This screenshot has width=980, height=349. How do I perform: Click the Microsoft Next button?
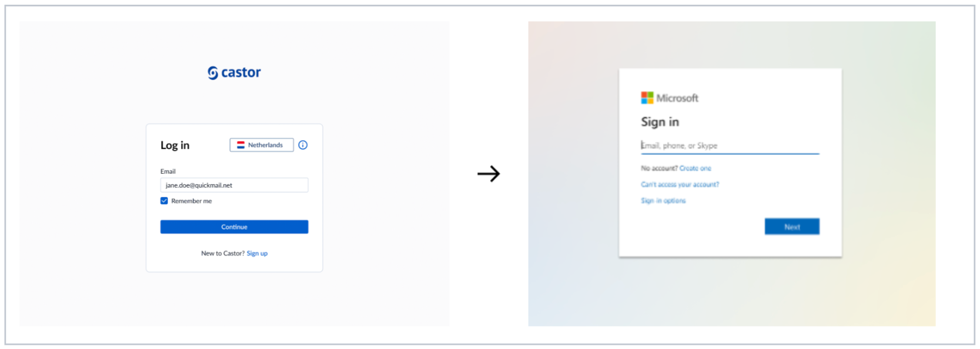pyautogui.click(x=792, y=227)
